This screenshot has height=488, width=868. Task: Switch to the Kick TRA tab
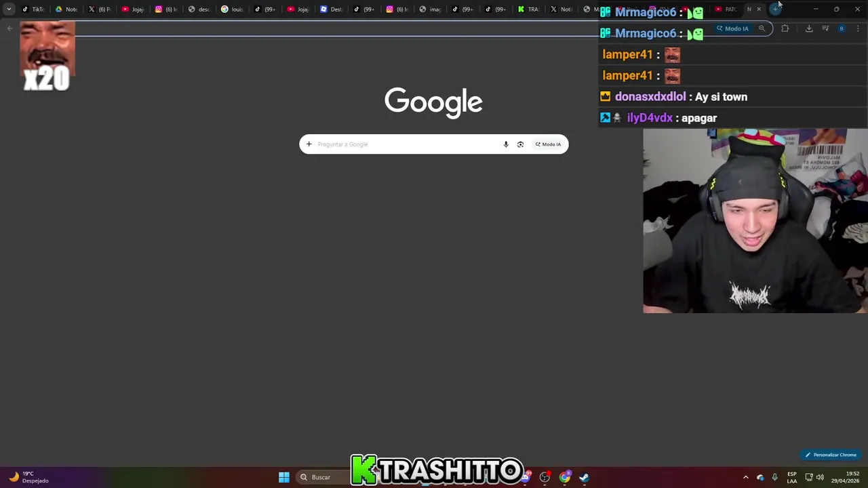click(529, 9)
